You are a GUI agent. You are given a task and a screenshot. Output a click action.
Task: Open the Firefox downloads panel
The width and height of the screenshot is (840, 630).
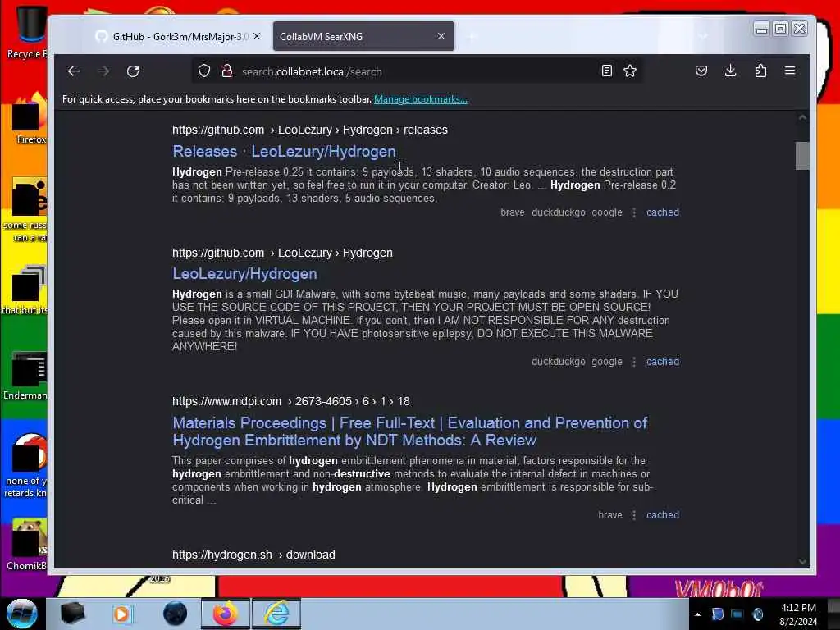pyautogui.click(x=731, y=71)
